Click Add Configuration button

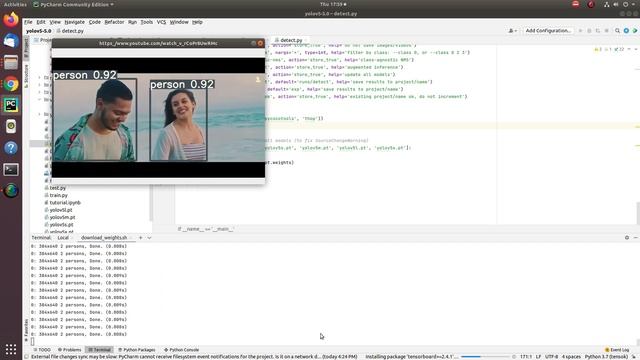[548, 31]
